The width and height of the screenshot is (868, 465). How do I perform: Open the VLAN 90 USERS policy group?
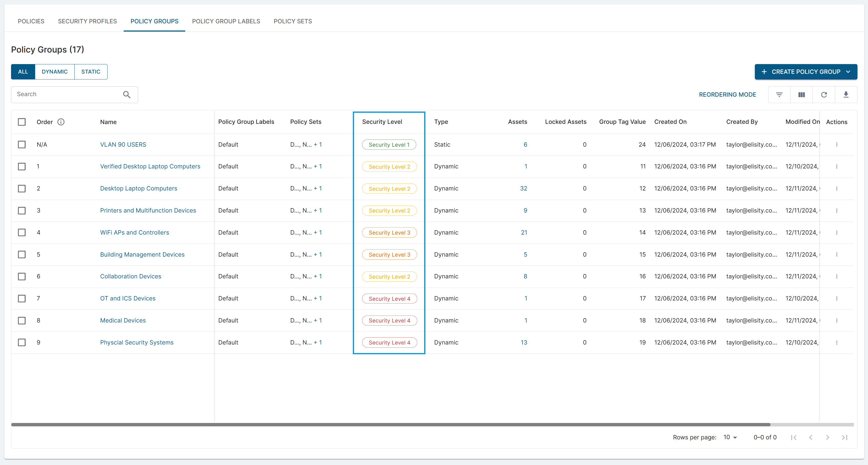[x=123, y=145]
